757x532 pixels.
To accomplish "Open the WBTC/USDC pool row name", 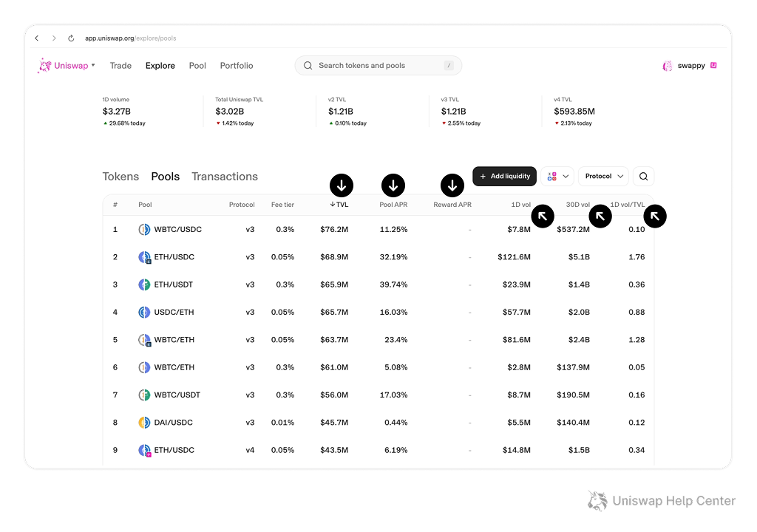I will click(177, 229).
